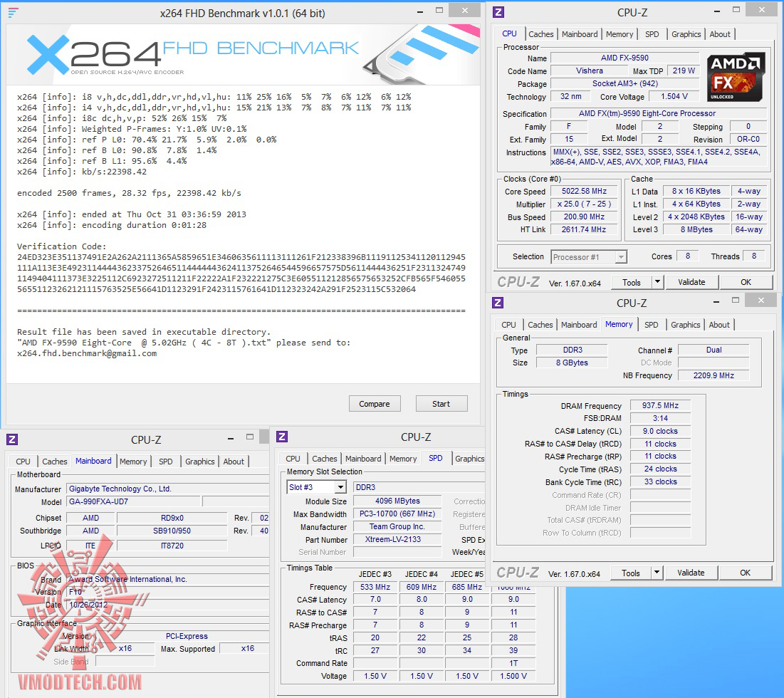Click OK button in top CPU-Z window
This screenshot has width=784, height=698.
(746, 282)
